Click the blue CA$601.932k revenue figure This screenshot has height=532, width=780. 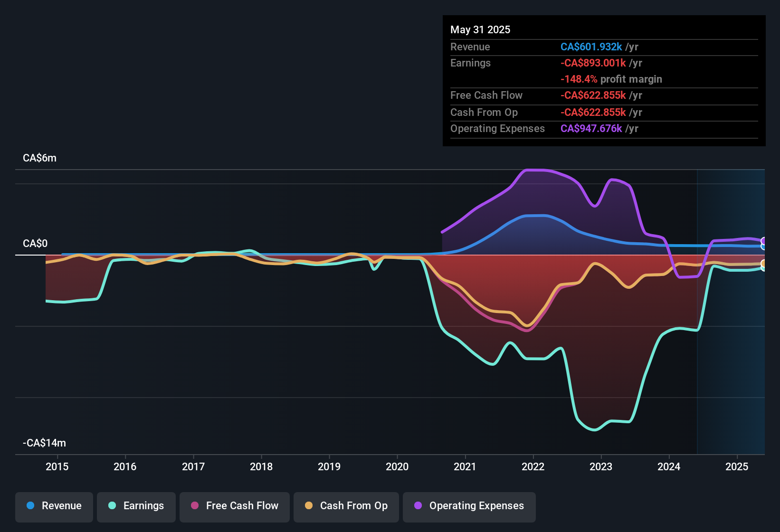(591, 47)
